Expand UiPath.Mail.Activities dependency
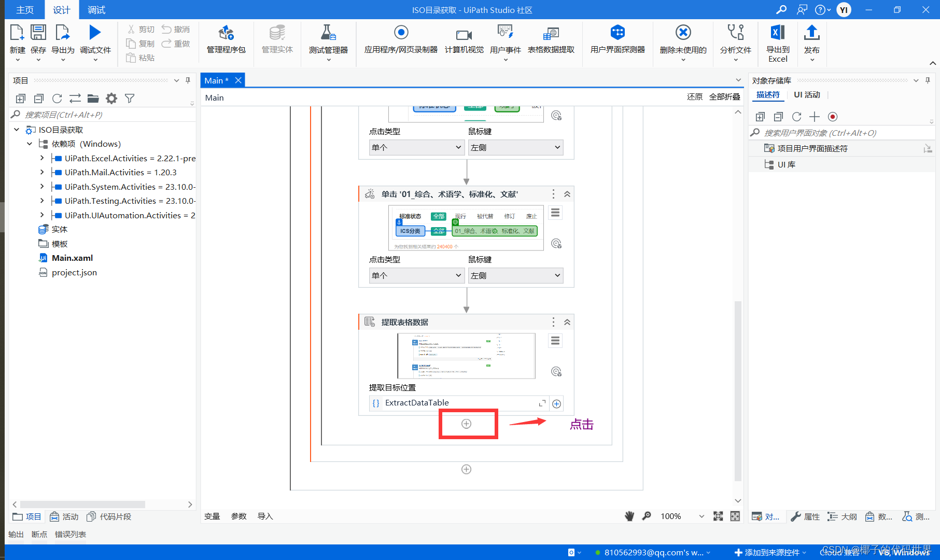This screenshot has height=560, width=940. [42, 172]
